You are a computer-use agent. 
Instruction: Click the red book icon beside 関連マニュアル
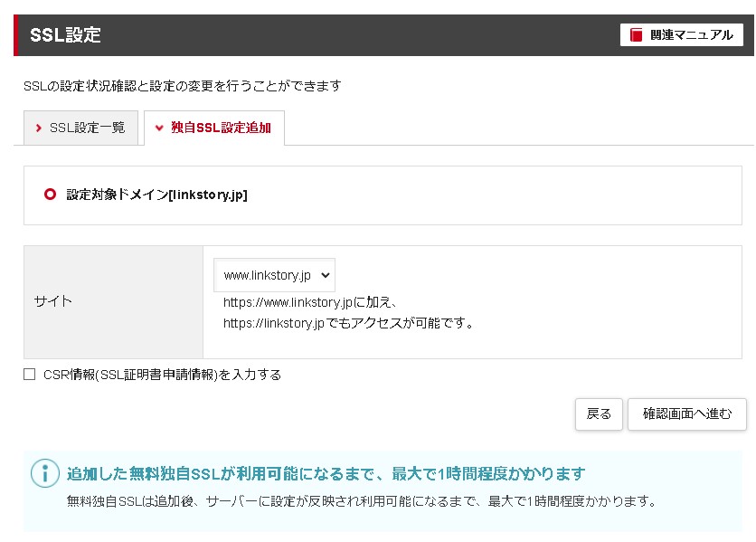[x=637, y=35]
